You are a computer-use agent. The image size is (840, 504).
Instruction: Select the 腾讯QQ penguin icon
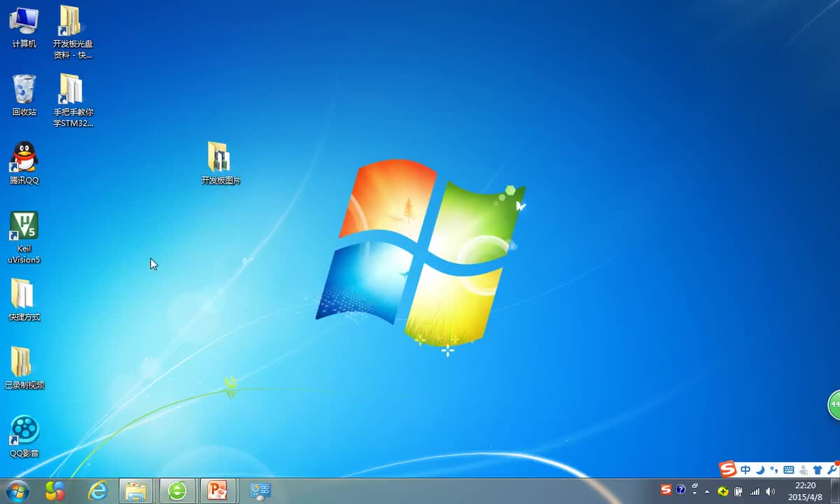tap(24, 163)
